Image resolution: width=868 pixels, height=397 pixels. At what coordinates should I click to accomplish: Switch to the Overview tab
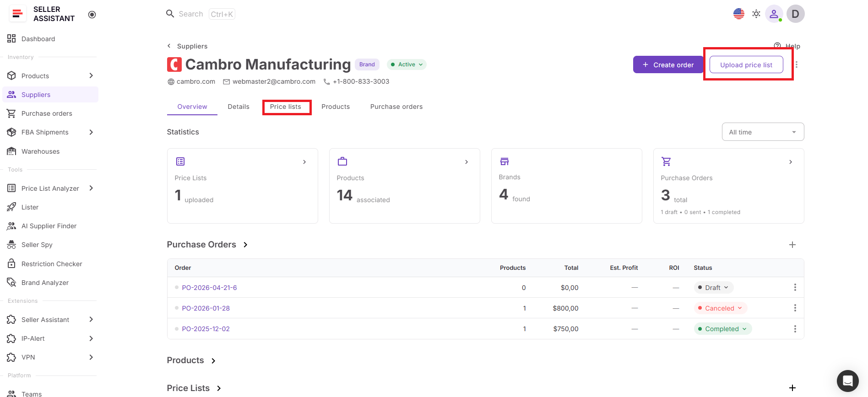point(192,107)
